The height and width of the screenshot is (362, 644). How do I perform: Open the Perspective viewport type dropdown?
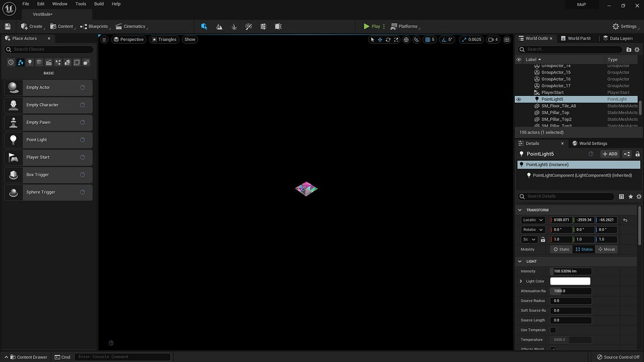point(128,40)
